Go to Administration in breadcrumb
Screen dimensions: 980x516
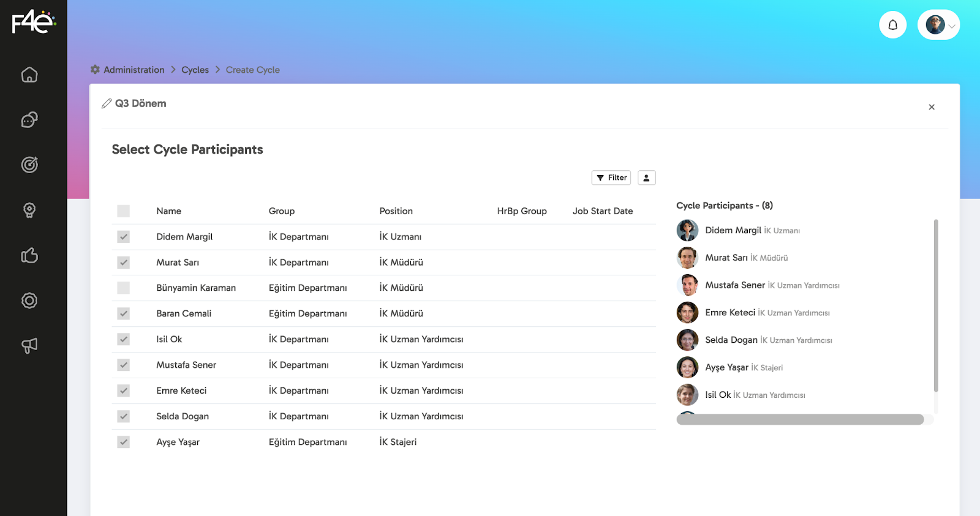[x=134, y=70]
